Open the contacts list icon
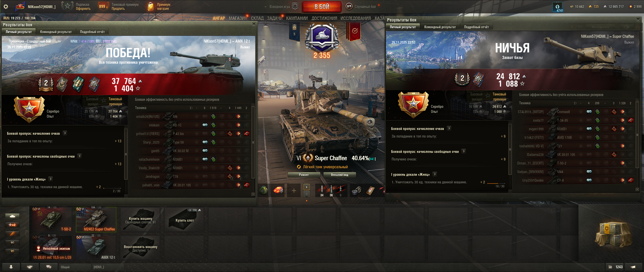The image size is (644, 272). point(11,267)
